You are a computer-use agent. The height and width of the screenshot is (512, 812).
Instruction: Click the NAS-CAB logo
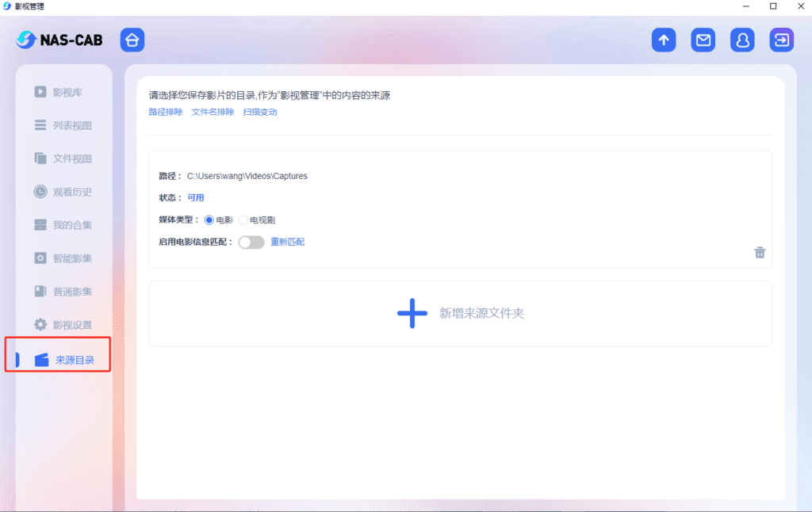pos(59,40)
